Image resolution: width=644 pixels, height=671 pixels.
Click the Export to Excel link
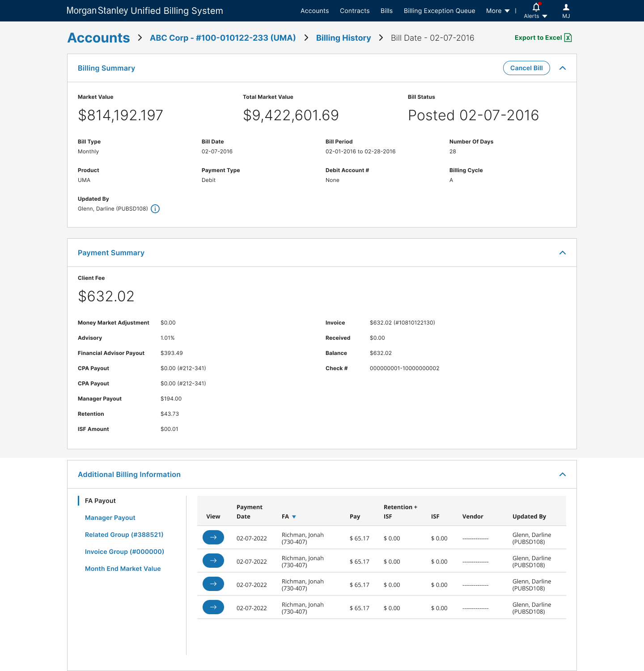tap(538, 38)
